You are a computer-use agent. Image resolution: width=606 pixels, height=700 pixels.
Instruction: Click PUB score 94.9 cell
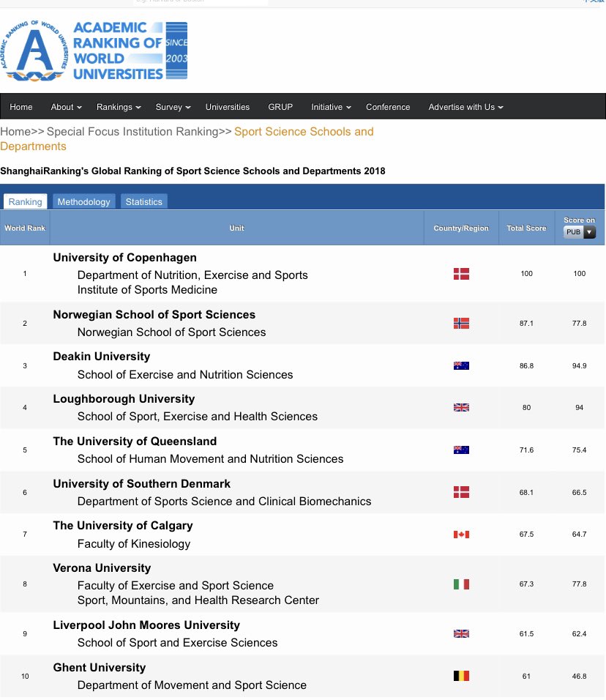(x=579, y=365)
